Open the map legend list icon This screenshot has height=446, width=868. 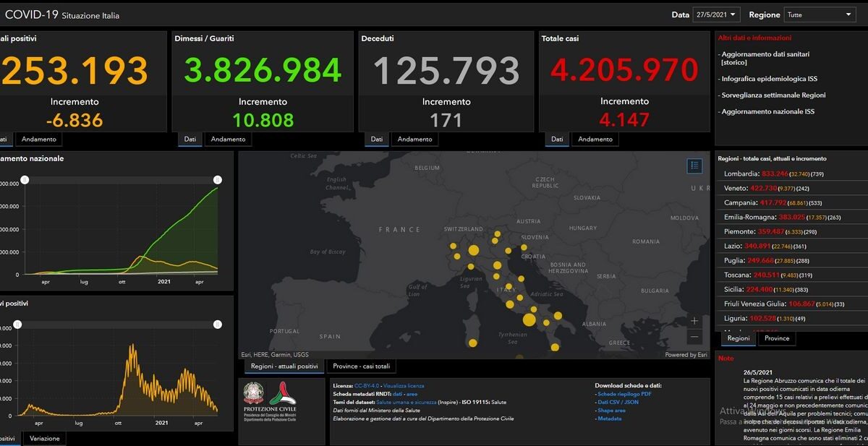[x=694, y=166]
